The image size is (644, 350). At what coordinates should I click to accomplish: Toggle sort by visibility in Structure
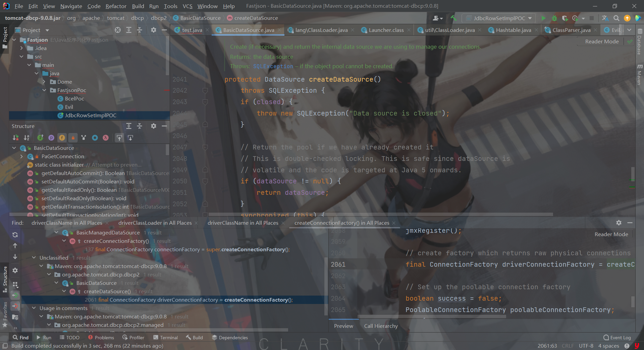tap(16, 138)
